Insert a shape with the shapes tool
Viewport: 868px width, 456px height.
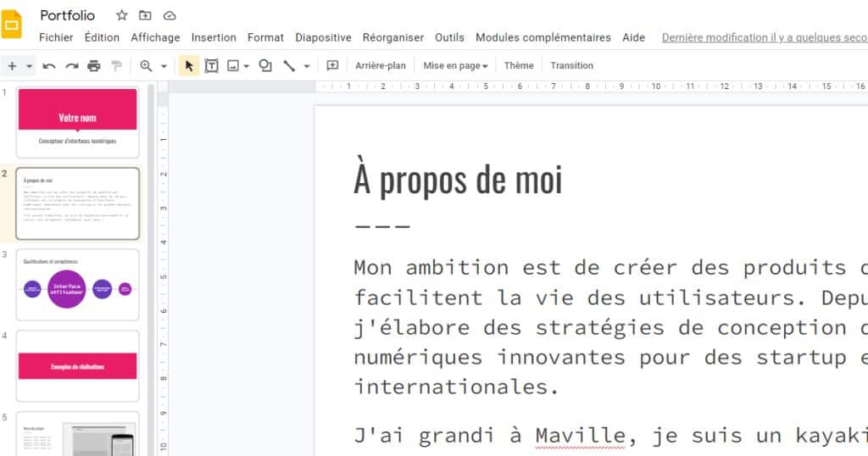point(265,66)
